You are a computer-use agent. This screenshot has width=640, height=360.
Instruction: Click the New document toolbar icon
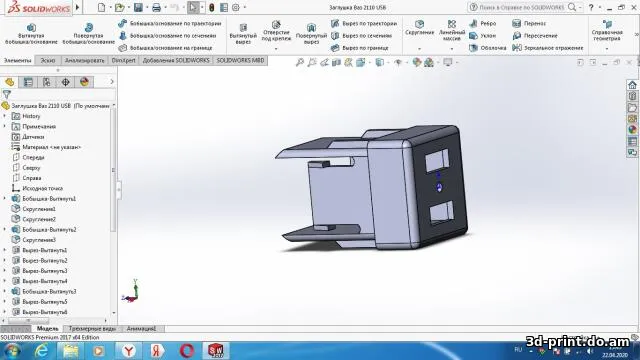coord(101,7)
